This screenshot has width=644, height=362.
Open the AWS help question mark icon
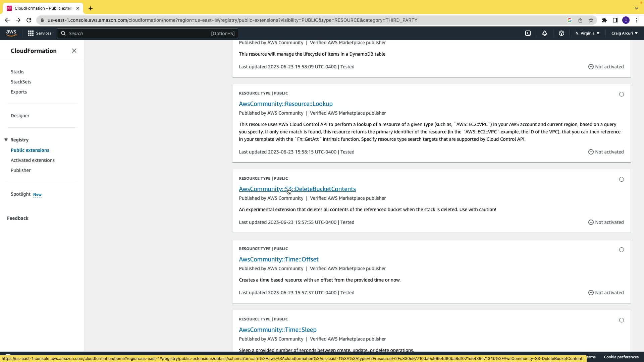point(561,33)
